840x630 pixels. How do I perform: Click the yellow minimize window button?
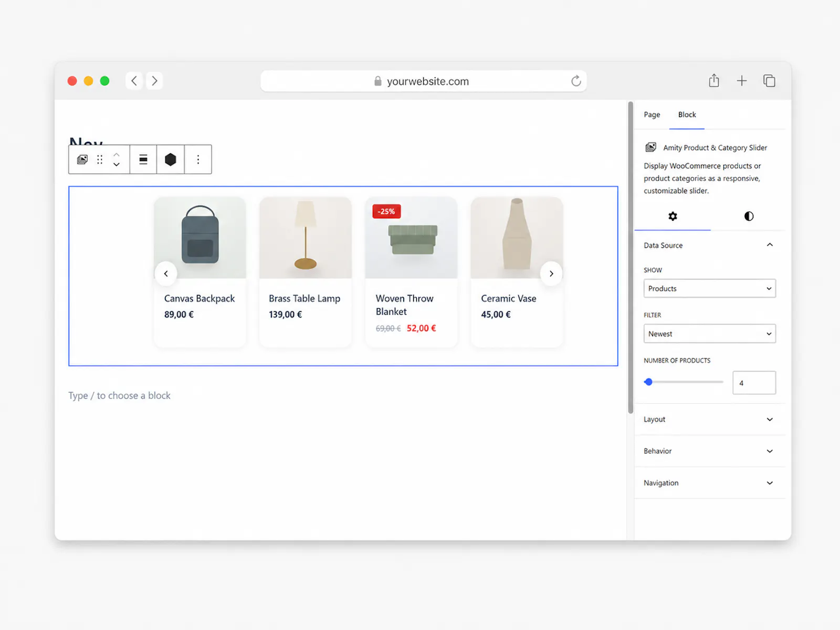click(x=88, y=81)
